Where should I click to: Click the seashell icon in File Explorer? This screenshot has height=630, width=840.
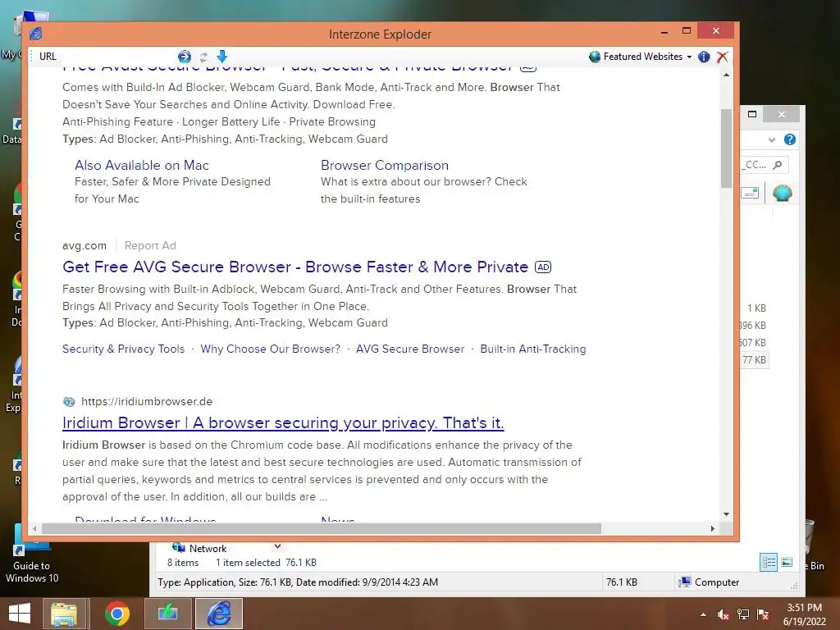[x=782, y=193]
